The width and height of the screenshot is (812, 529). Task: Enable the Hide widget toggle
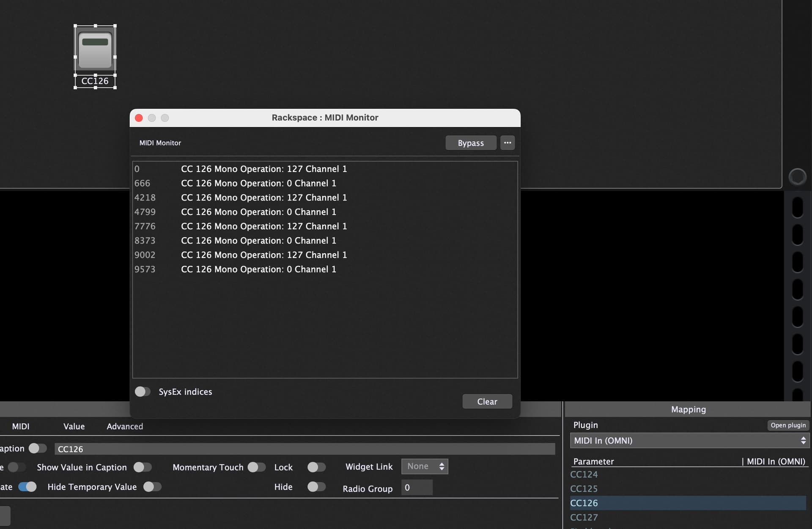click(316, 487)
